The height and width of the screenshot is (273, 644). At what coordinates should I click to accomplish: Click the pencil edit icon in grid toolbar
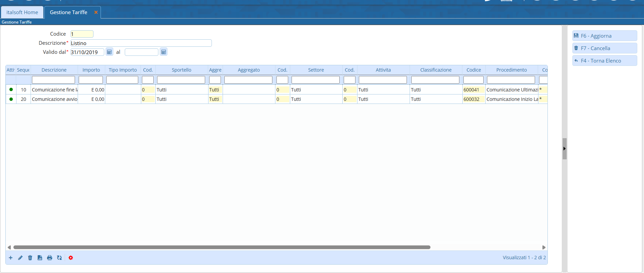pos(21,258)
